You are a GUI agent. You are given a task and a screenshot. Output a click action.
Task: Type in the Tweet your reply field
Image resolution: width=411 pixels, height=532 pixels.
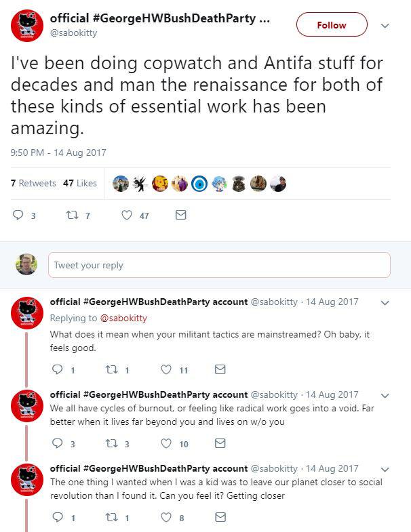218,265
